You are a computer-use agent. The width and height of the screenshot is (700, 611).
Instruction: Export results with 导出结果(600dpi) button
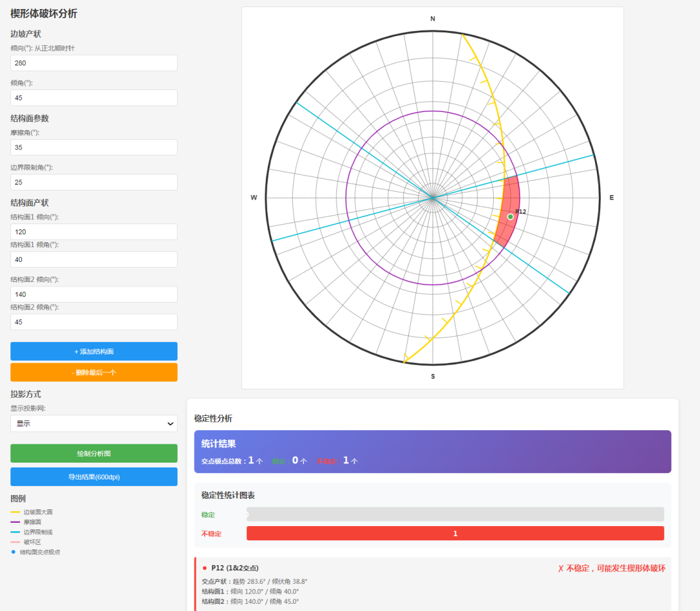[94, 477]
